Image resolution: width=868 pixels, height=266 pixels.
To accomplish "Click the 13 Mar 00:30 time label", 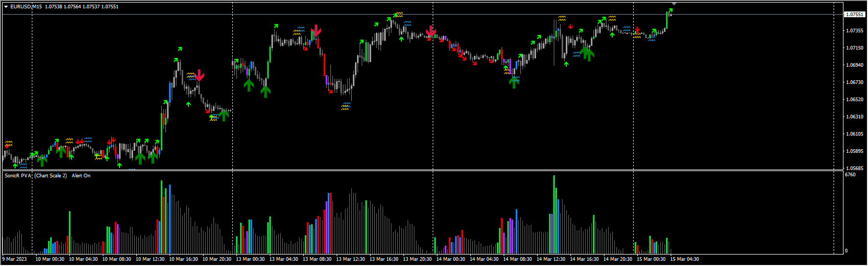I will (251, 259).
